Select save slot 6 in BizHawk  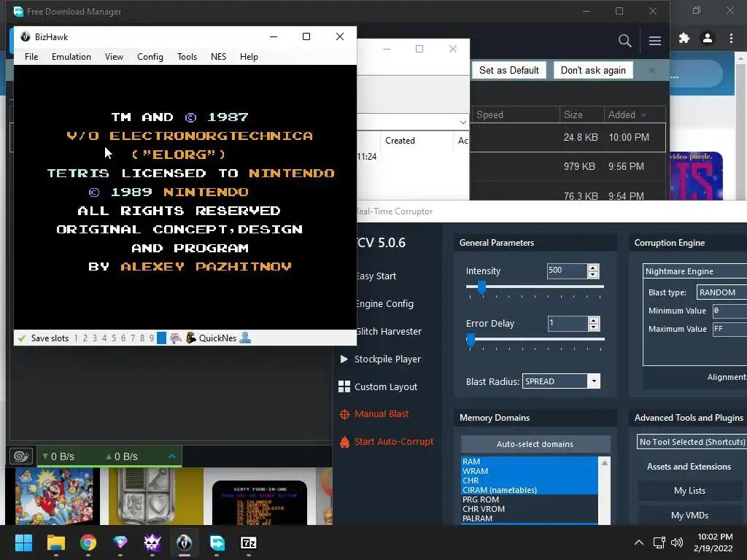(x=123, y=338)
